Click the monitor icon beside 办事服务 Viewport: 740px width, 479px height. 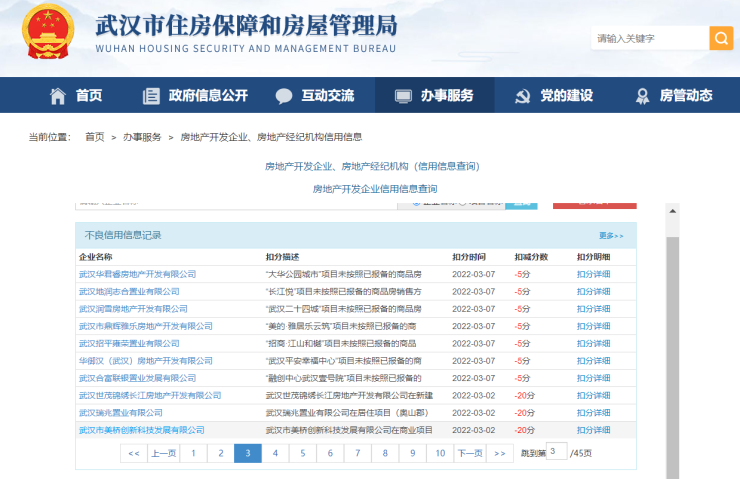pyautogui.click(x=403, y=96)
